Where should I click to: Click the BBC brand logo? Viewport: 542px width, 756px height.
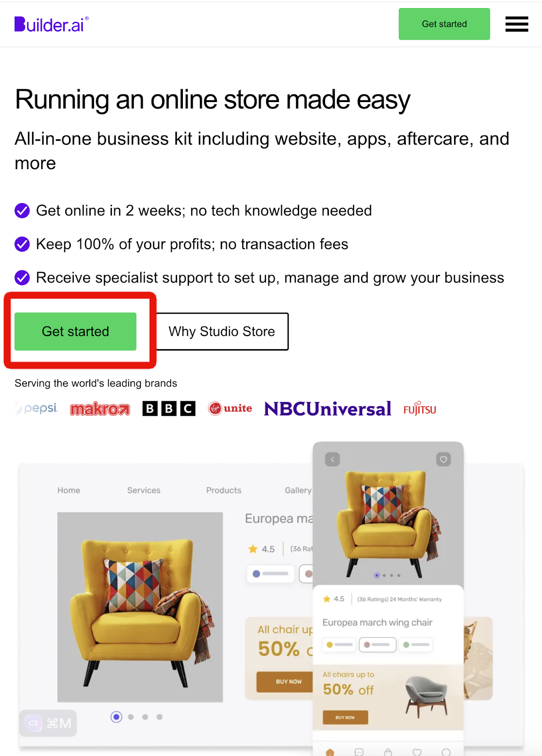pos(169,409)
